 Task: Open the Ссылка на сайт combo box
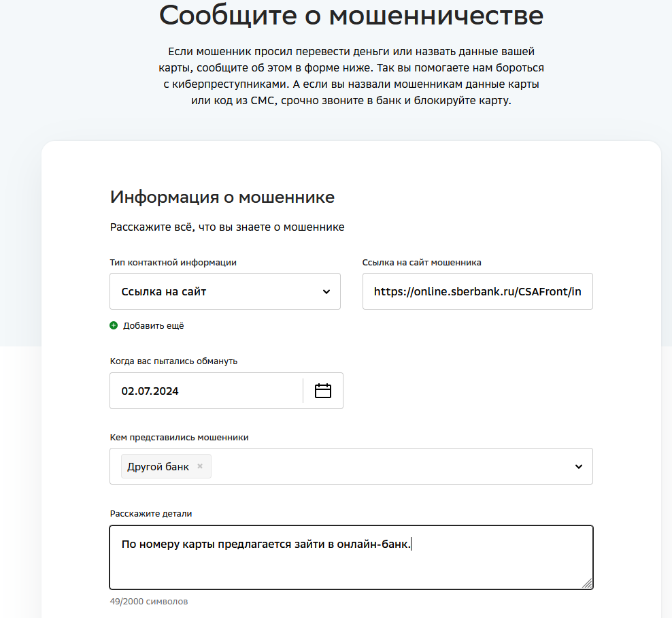[225, 291]
